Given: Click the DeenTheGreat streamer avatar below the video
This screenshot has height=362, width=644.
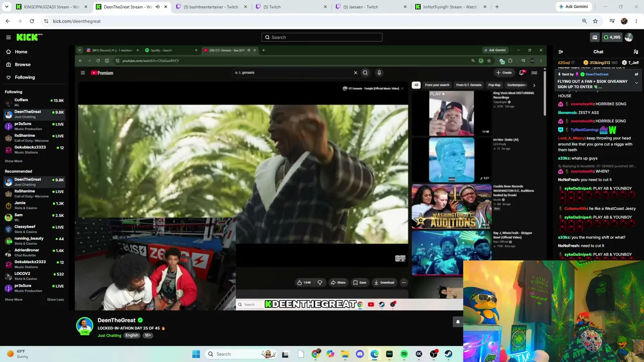Looking at the screenshot, I should (85, 325).
